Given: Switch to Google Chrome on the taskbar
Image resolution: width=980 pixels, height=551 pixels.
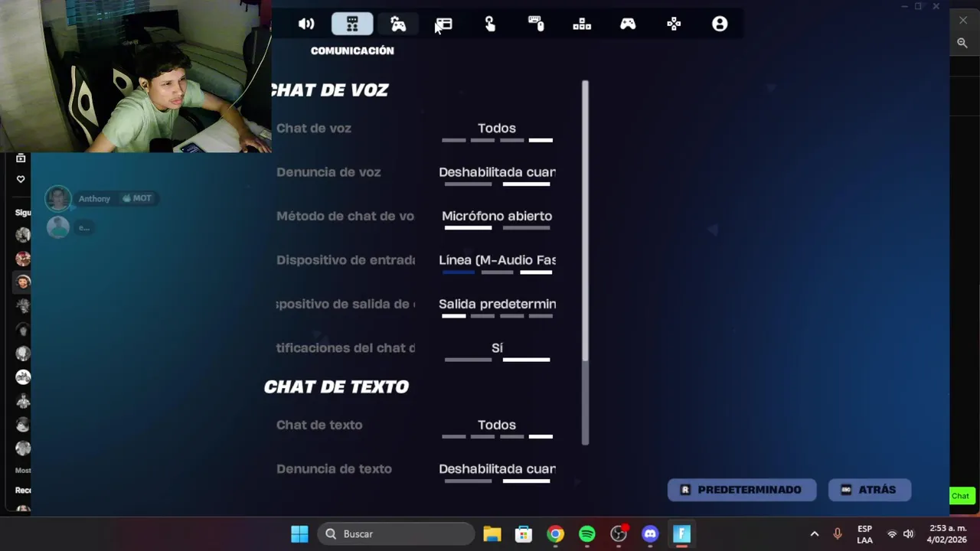Looking at the screenshot, I should pyautogui.click(x=555, y=533).
